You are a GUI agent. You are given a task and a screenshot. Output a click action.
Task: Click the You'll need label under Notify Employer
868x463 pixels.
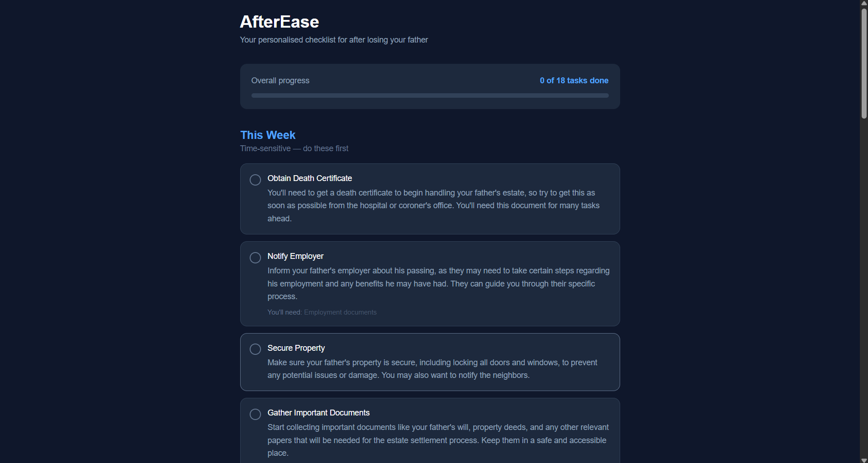tap(284, 312)
